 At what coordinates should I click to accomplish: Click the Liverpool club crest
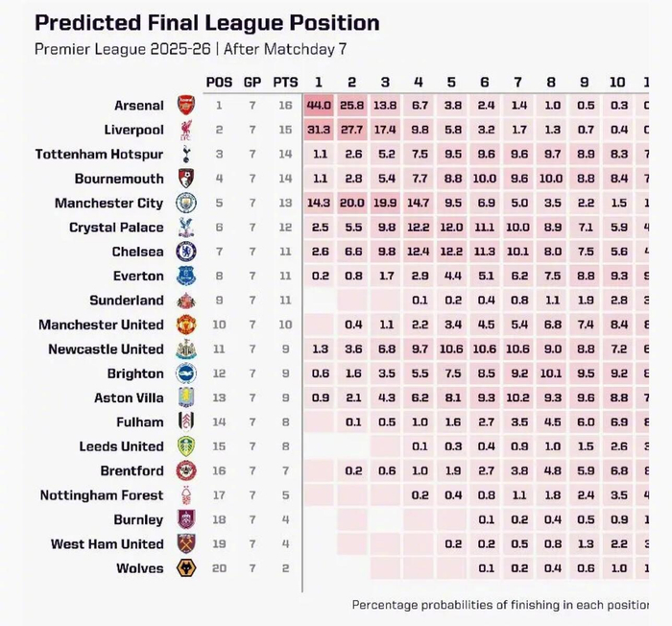click(x=185, y=130)
